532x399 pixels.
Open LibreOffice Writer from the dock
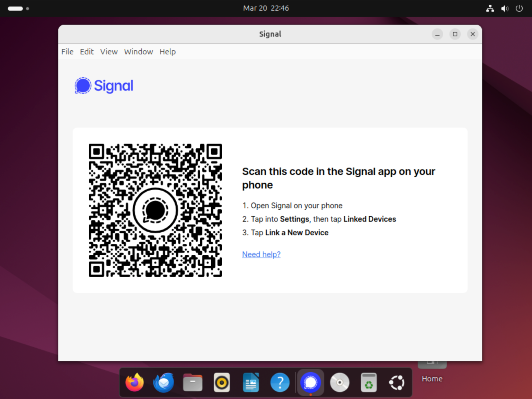[251, 382]
